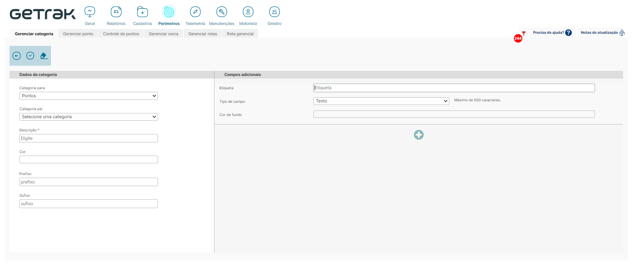The height and width of the screenshot is (276, 644).
Task: Click the Relatórios menu label
Action: pyautogui.click(x=116, y=23)
